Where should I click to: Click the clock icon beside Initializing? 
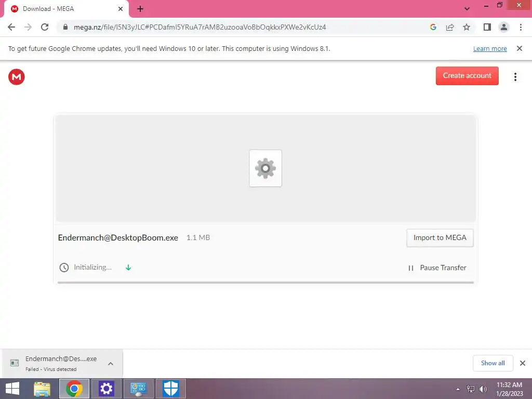click(64, 268)
